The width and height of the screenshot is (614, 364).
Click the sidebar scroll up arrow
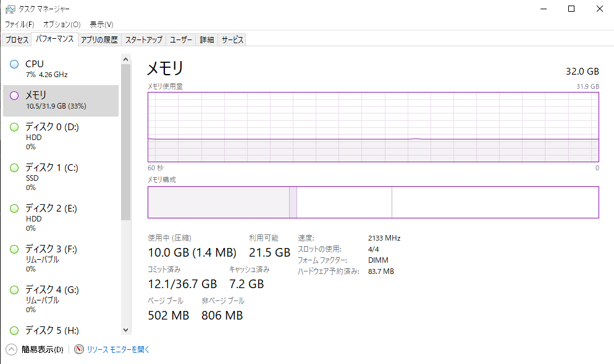125,59
